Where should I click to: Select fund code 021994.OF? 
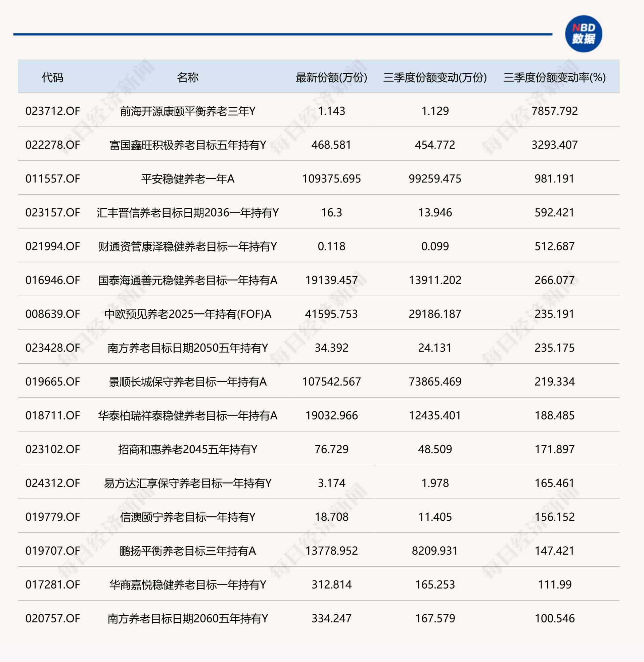(53, 246)
